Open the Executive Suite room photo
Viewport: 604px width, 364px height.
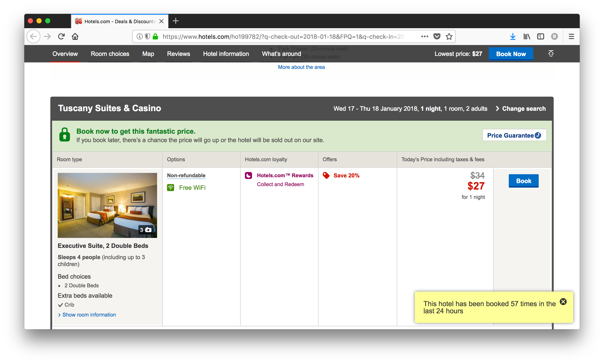107,205
